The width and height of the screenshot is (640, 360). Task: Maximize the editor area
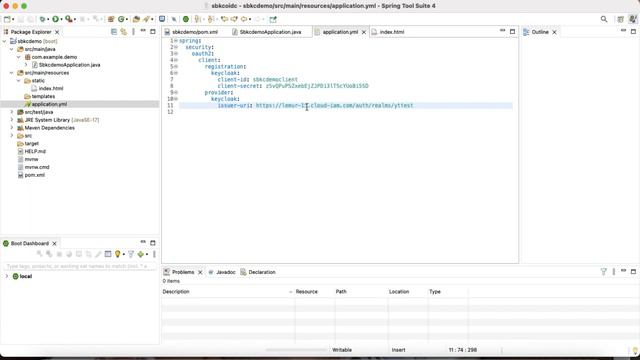(x=512, y=31)
